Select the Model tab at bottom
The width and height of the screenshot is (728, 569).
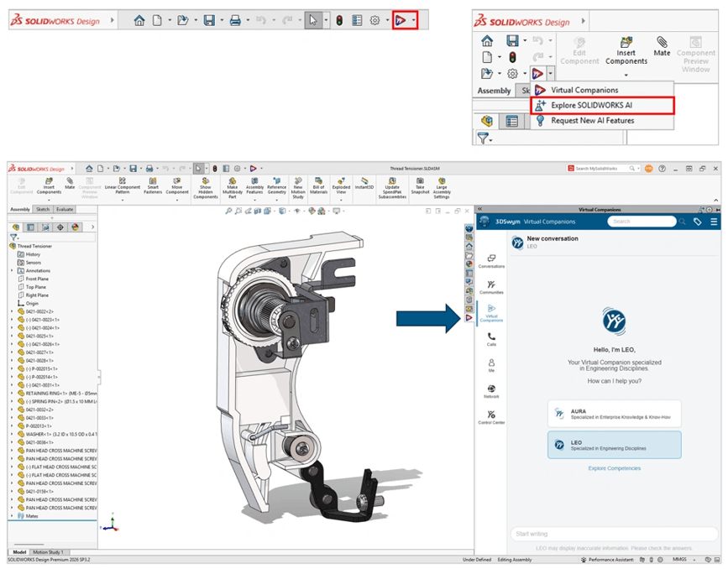19,552
